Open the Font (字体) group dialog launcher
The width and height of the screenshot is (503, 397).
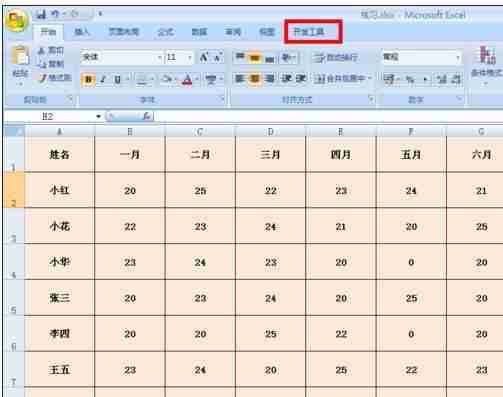click(222, 99)
